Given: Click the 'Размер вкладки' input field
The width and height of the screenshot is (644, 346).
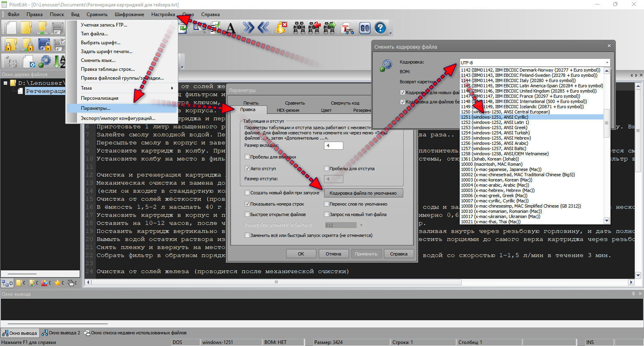Looking at the screenshot, I should [x=334, y=146].
